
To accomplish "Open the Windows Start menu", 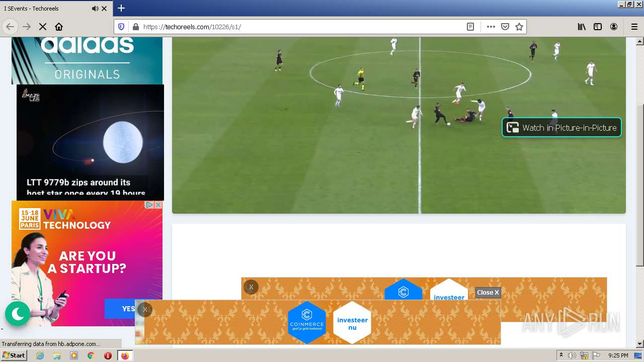I will pyautogui.click(x=14, y=355).
